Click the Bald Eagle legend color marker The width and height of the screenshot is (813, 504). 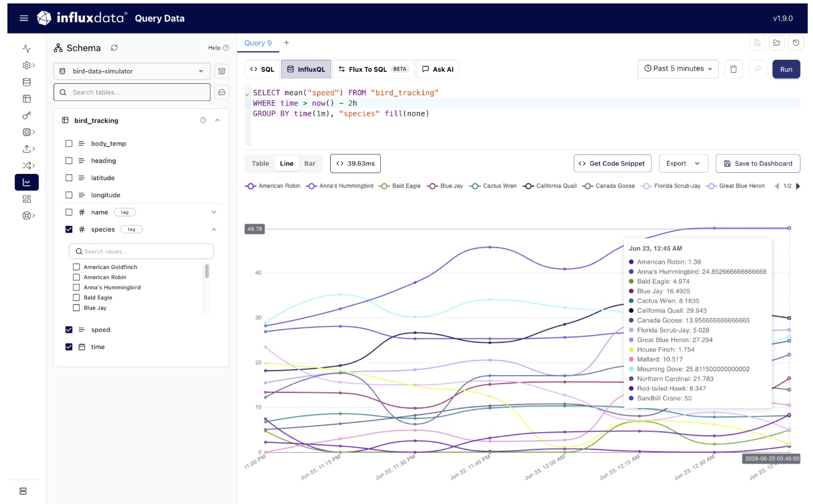[385, 186]
